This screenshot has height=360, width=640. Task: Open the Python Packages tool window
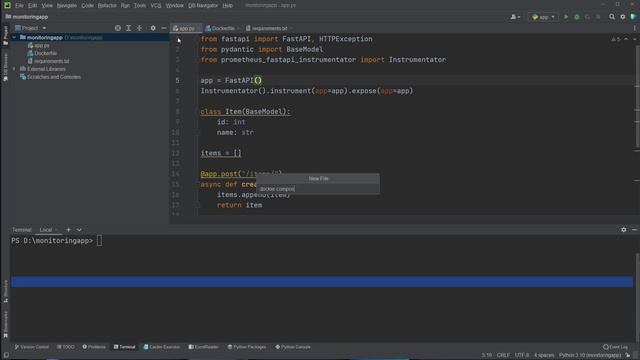[247, 347]
